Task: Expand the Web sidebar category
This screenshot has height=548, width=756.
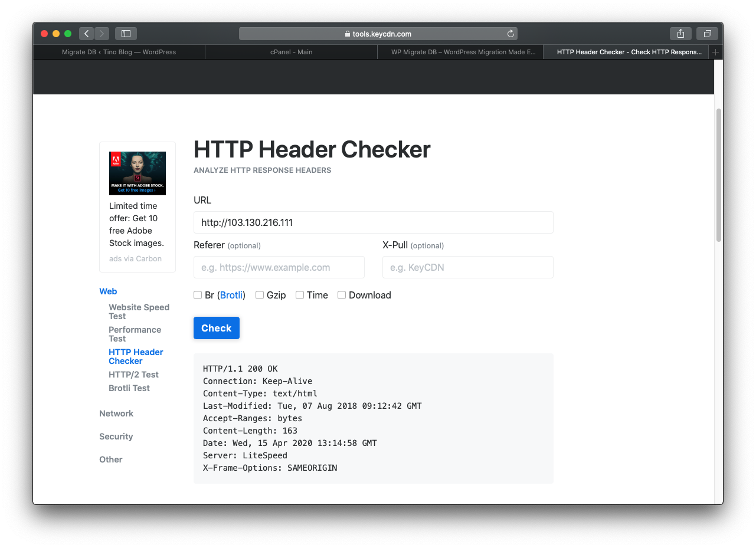Action: point(108,291)
